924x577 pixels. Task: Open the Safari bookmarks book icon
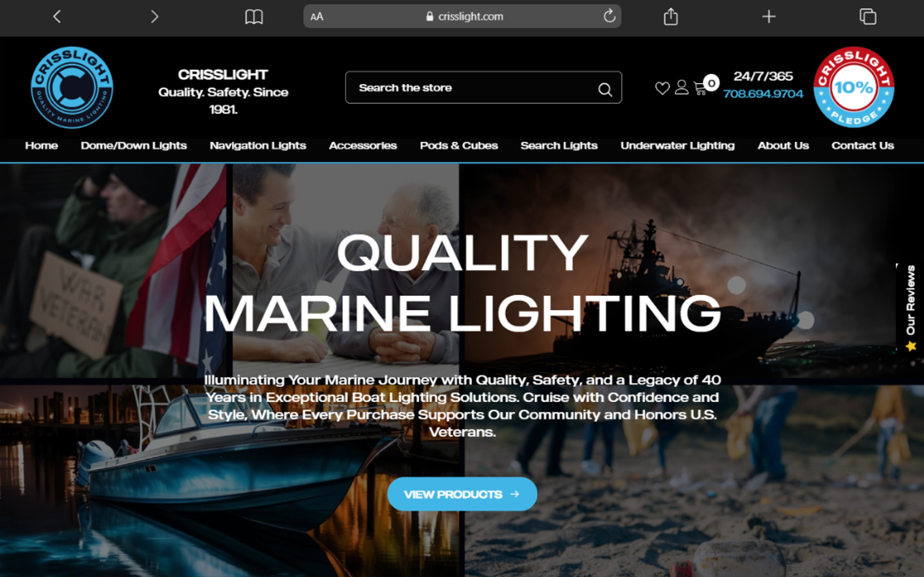254,17
